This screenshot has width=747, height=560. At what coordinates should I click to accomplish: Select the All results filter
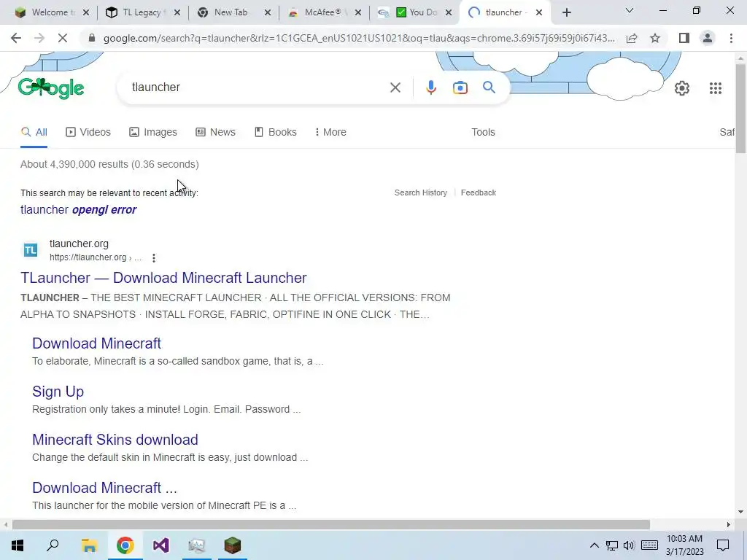[34, 132]
